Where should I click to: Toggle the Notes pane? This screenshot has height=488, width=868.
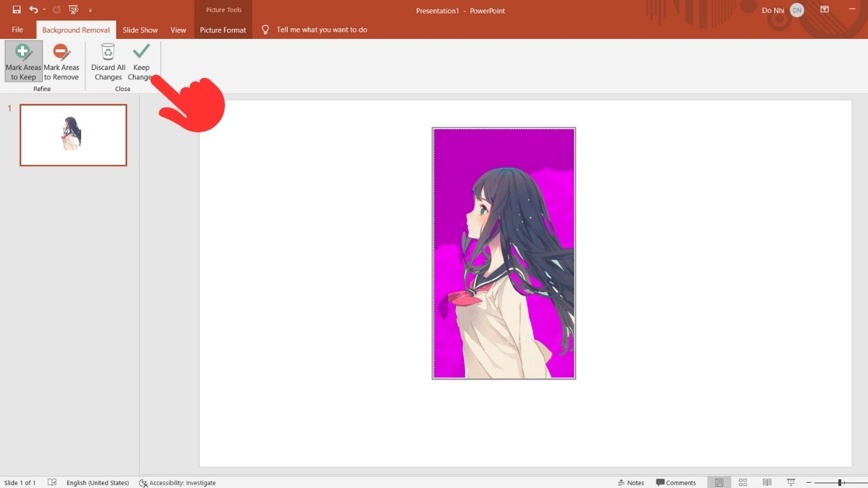(631, 482)
